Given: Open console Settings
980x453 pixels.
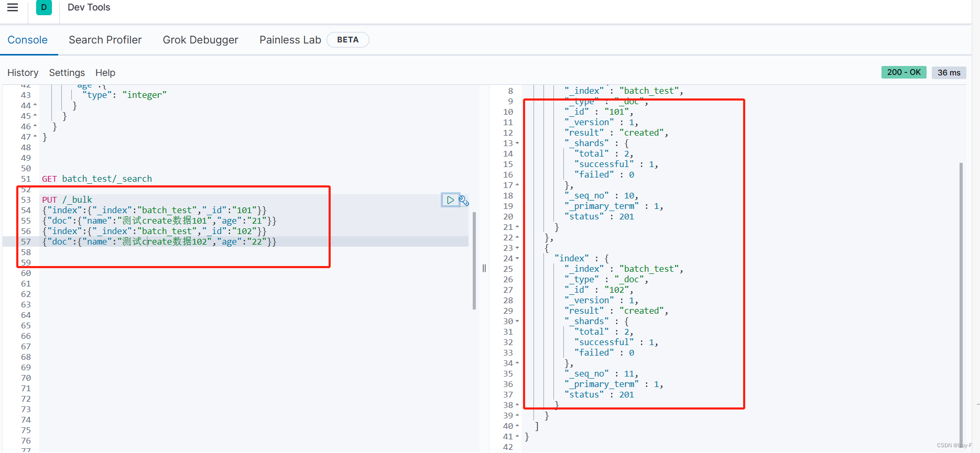Looking at the screenshot, I should (x=67, y=73).
